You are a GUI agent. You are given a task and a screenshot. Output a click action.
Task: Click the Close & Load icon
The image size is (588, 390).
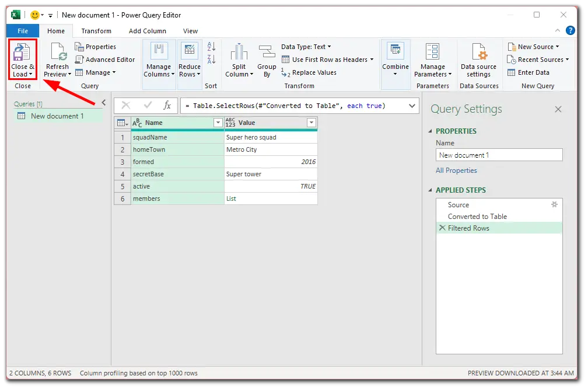coord(22,52)
